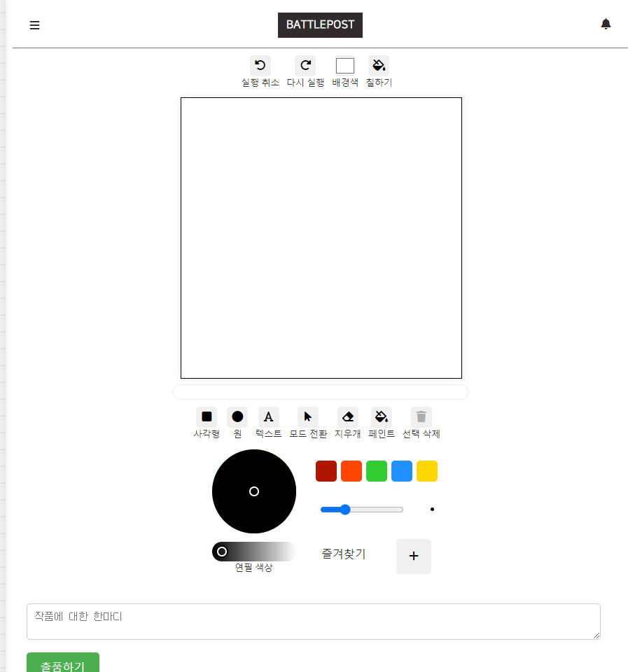Open the hamburger menu
Image resolution: width=628 pixels, height=672 pixels.
[35, 25]
